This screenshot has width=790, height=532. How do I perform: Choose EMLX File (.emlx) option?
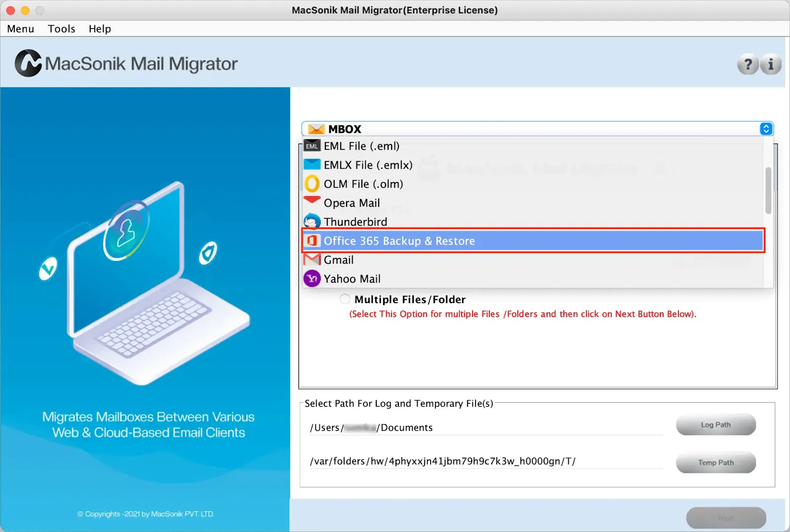tap(533, 165)
